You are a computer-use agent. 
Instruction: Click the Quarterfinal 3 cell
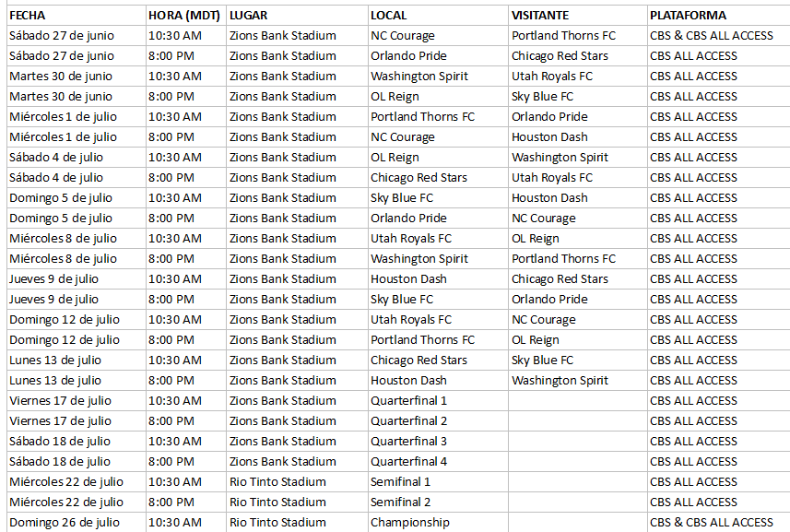(x=439, y=442)
